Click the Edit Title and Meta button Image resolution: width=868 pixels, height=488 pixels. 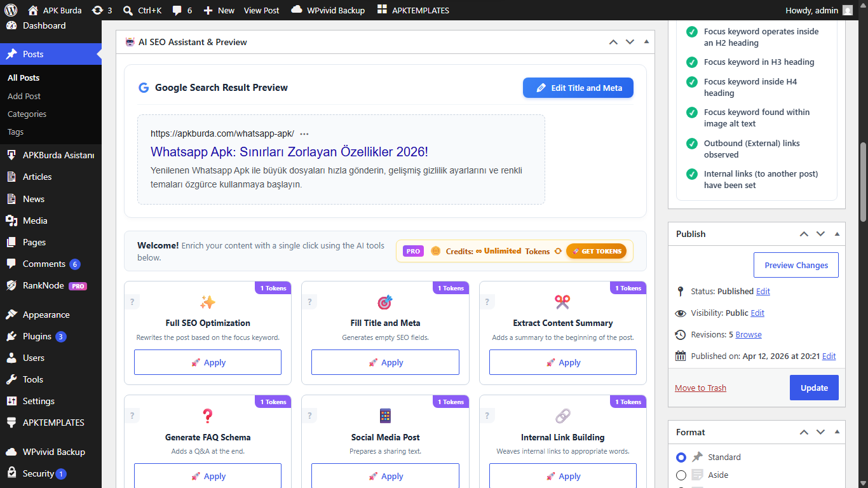[x=578, y=88]
